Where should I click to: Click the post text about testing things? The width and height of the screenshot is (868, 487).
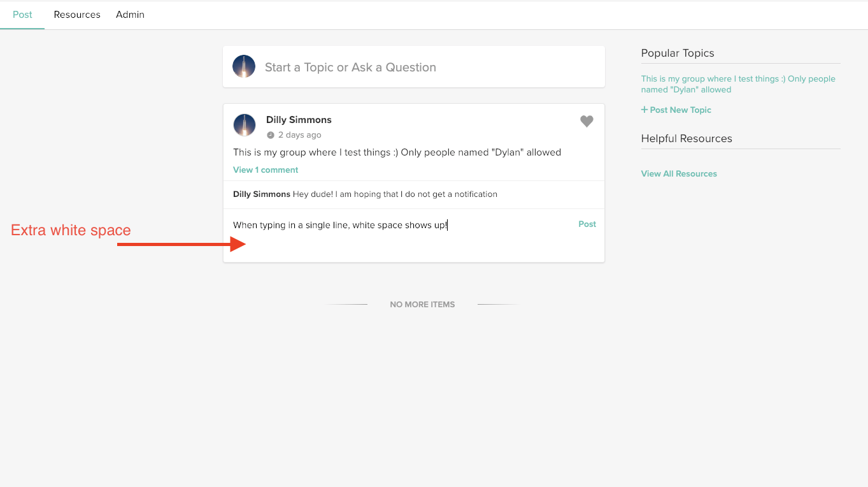(x=397, y=152)
